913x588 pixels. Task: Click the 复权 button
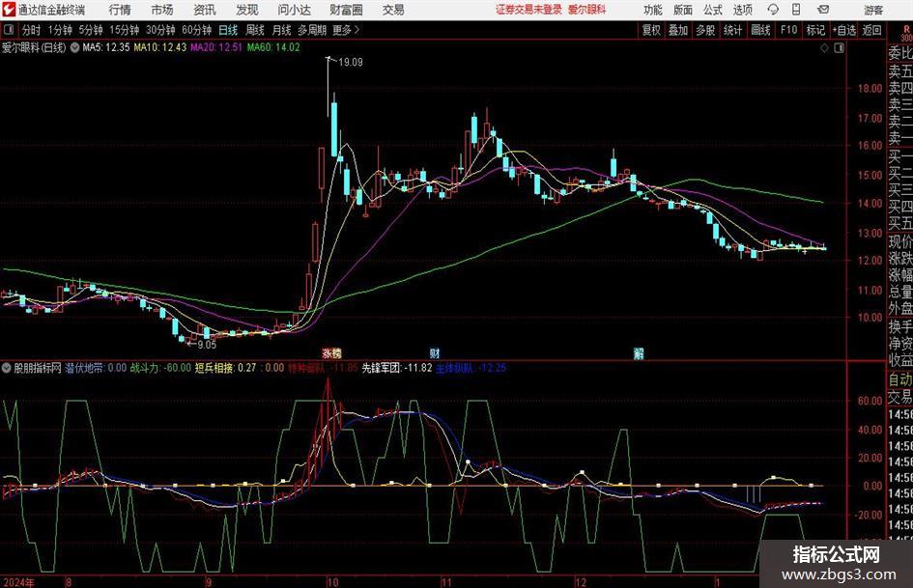click(651, 30)
